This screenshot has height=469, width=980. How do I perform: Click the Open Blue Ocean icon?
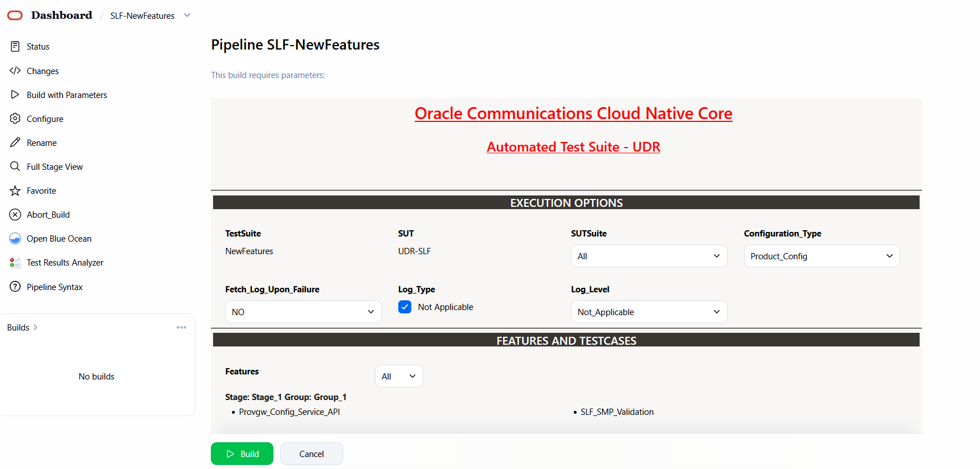point(15,238)
